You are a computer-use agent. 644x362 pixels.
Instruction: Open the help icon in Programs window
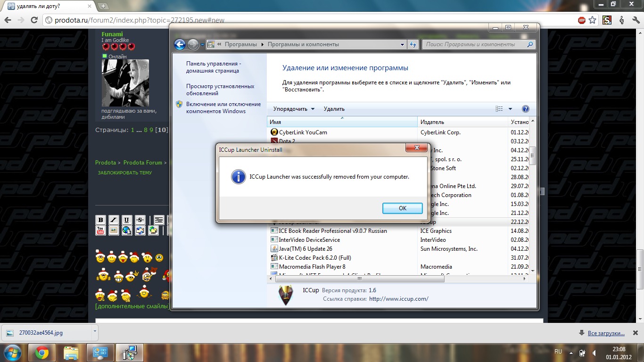(x=526, y=109)
